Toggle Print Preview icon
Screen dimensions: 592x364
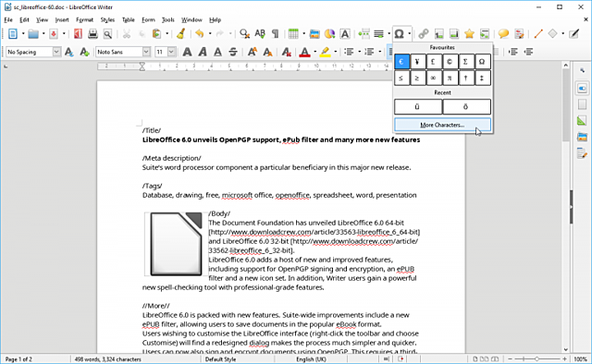coord(107,34)
